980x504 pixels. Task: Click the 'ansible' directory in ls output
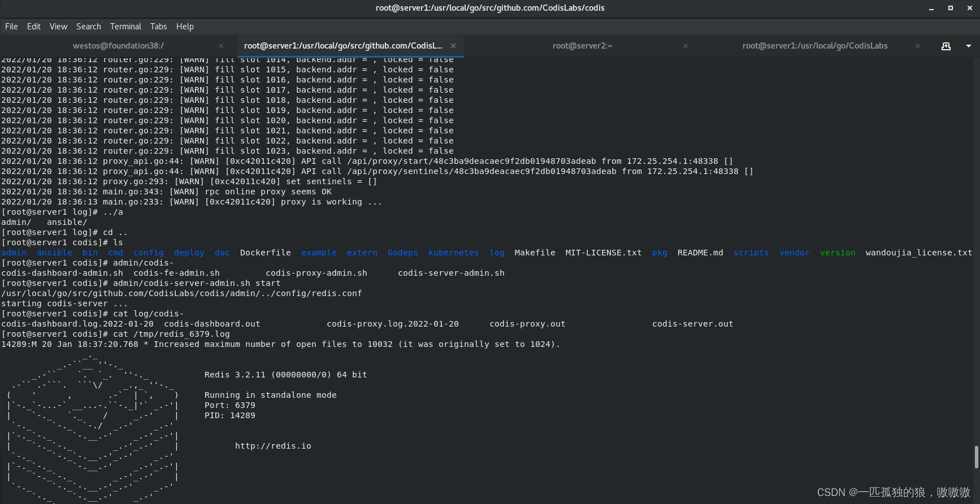[x=54, y=253]
